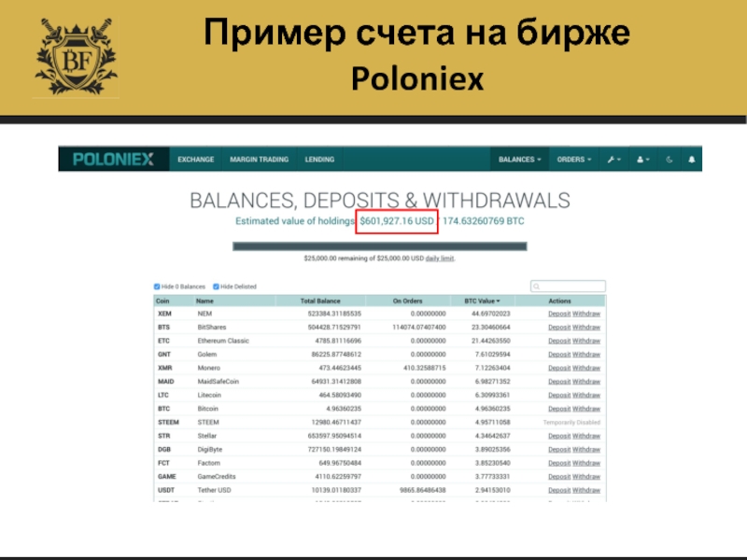Open the user account menu
The height and width of the screenshot is (560, 747).
pos(643,160)
